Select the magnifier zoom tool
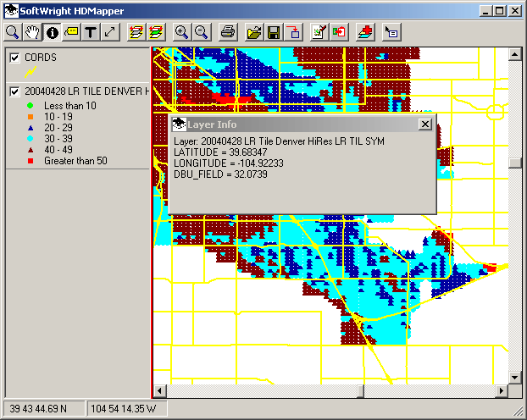The width and height of the screenshot is (527, 420). 13,32
